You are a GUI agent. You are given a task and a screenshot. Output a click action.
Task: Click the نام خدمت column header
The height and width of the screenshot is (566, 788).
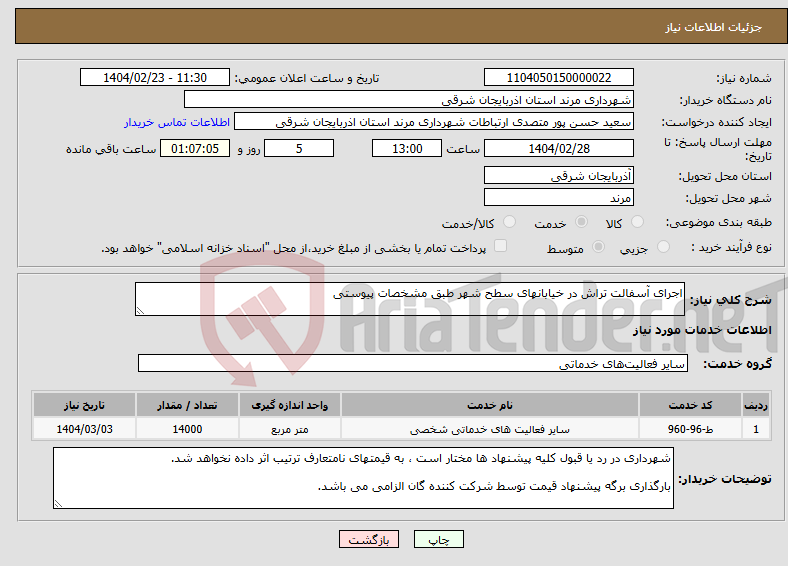click(x=489, y=405)
